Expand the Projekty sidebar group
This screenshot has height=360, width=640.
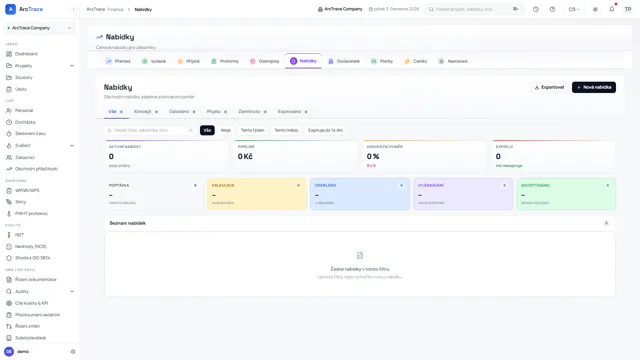[72, 66]
